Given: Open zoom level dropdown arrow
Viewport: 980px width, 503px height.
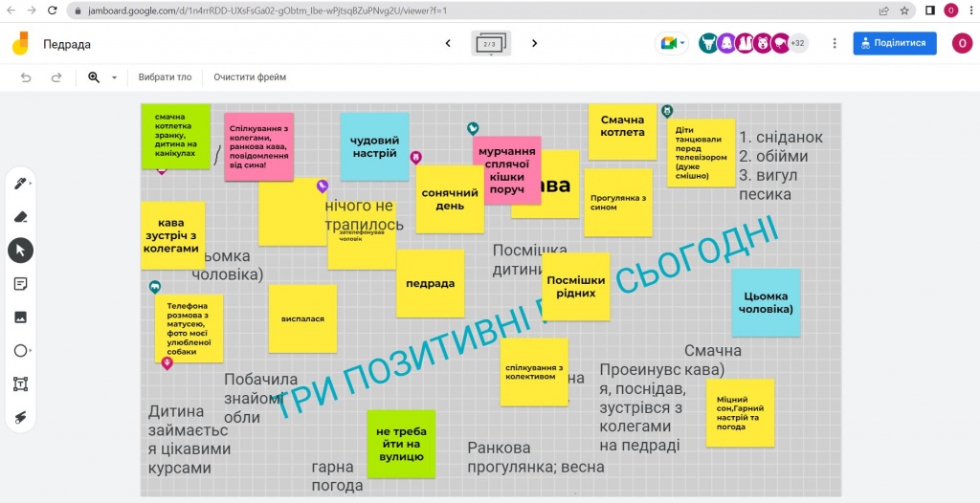Looking at the screenshot, I should pos(115,77).
